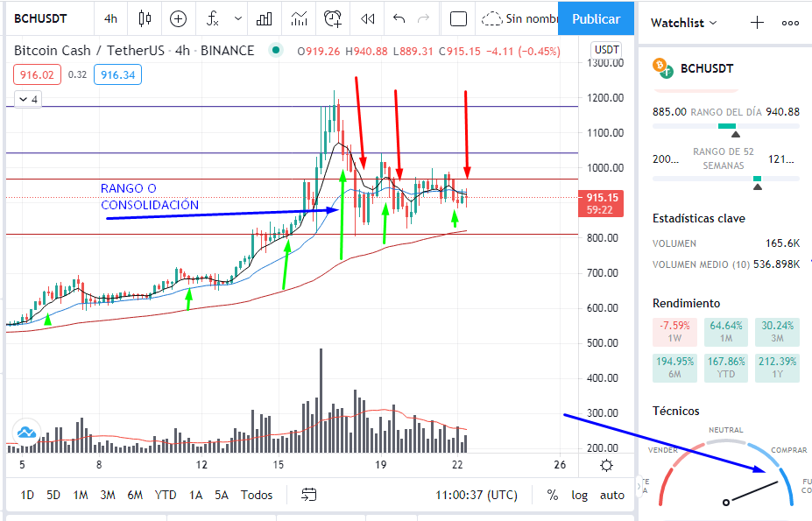The width and height of the screenshot is (812, 521).
Task: Click the RANGO O CONSOLIDACIÓN text annotation
Action: click(x=150, y=196)
